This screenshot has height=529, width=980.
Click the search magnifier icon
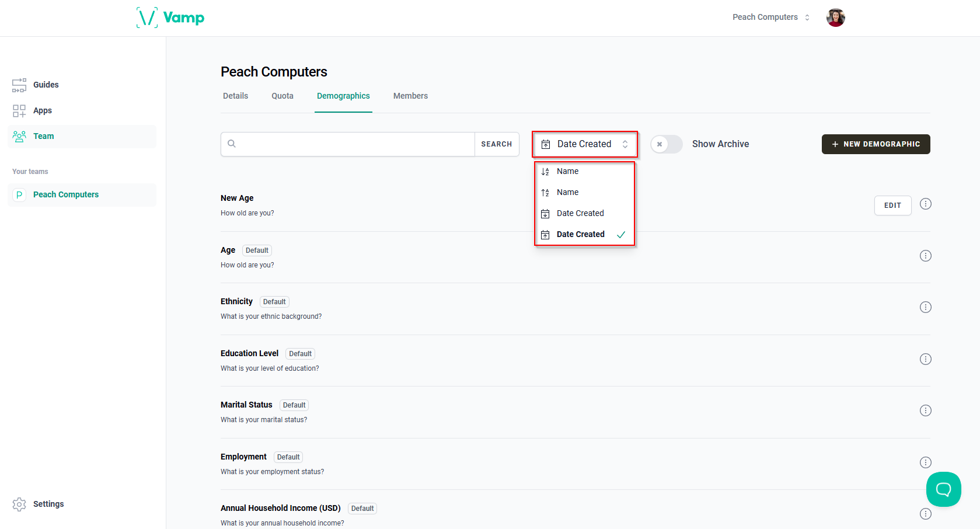pos(232,144)
